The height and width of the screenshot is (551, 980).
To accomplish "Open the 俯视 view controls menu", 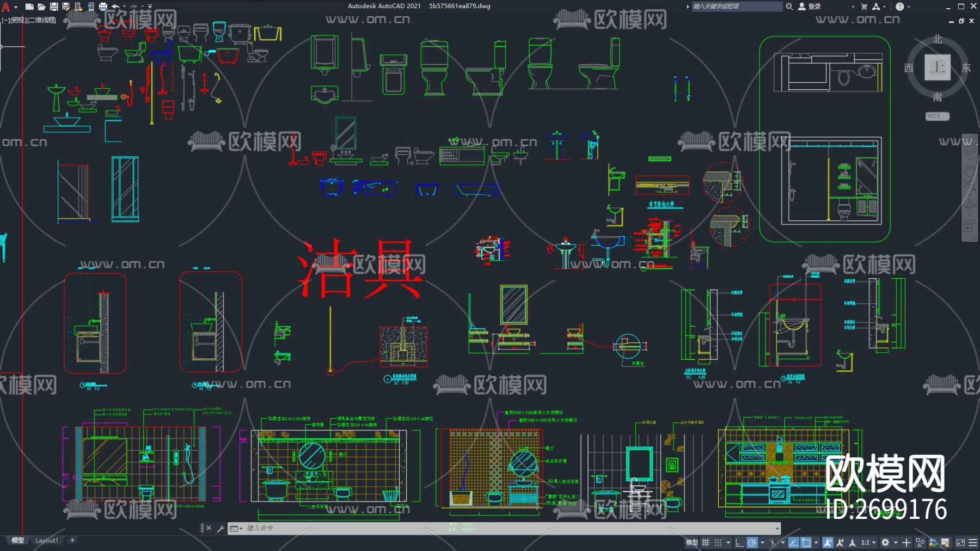I will pyautogui.click(x=18, y=20).
